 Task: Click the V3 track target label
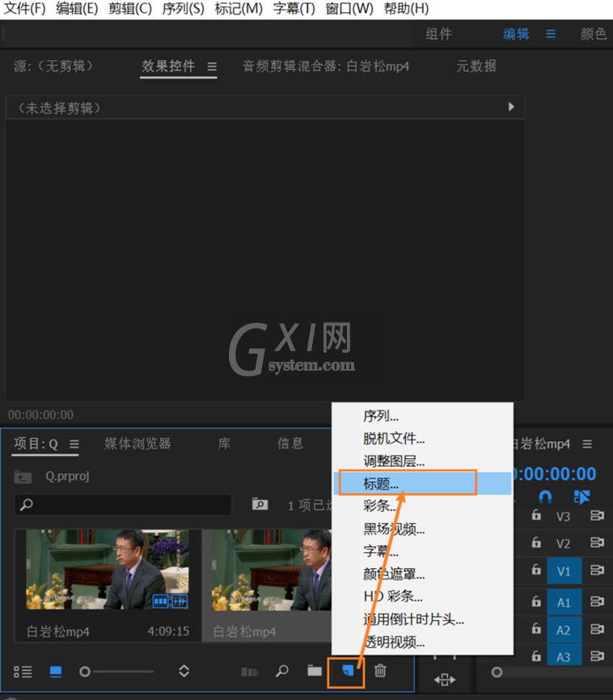[x=564, y=516]
